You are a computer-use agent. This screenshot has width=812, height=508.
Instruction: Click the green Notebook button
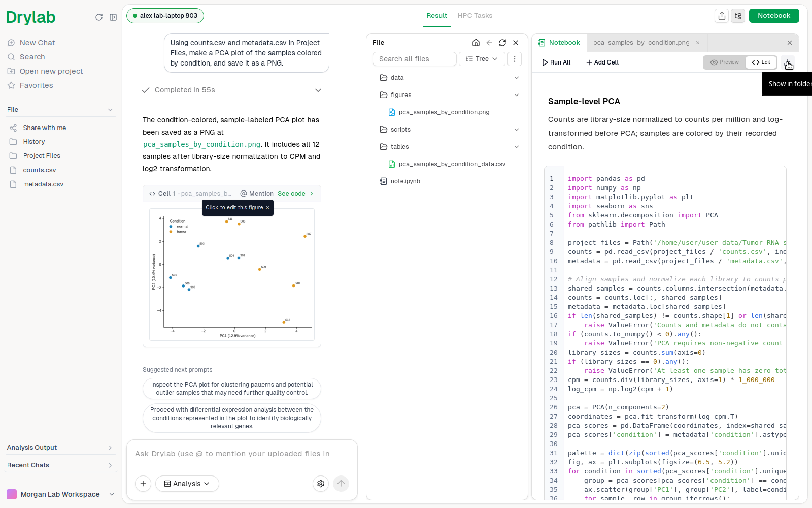click(774, 16)
